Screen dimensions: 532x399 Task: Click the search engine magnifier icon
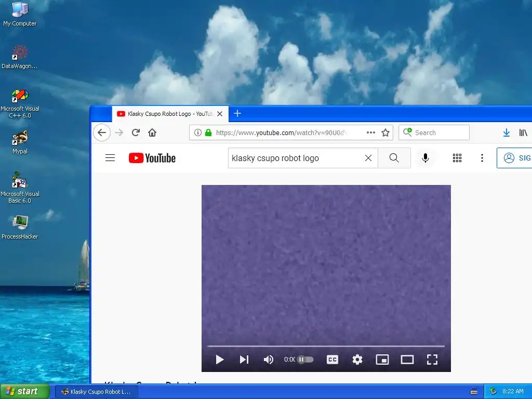[407, 132]
